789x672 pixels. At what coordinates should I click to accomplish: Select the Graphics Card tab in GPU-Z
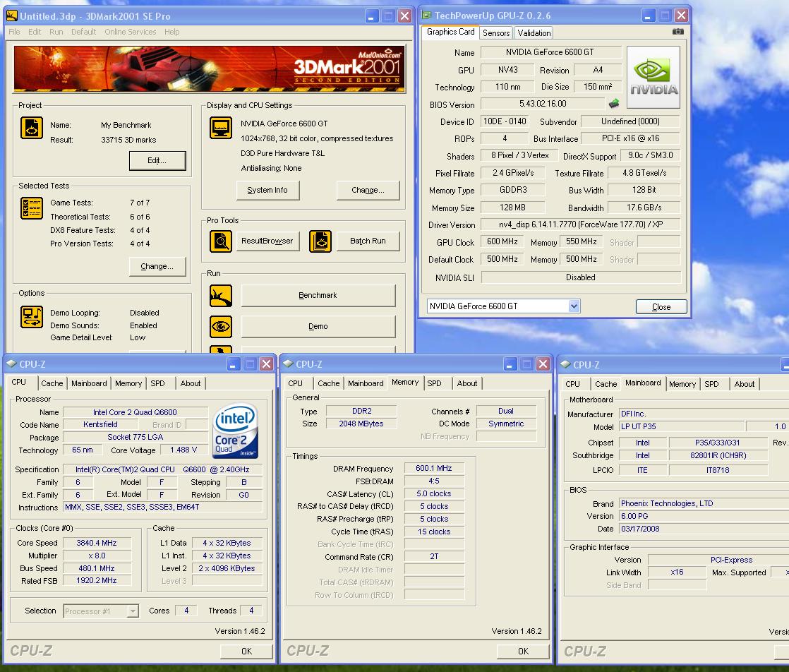click(x=450, y=32)
